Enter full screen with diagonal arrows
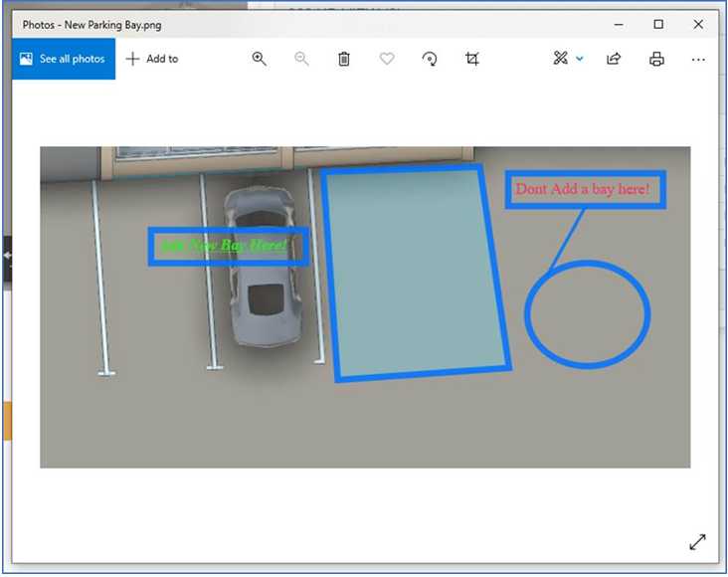 [697, 542]
